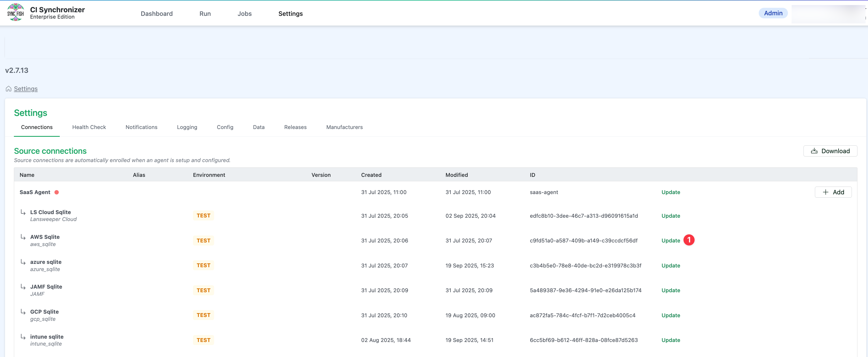
Task: Click the child arrow icon for GCP Sqlite
Action: [23, 311]
